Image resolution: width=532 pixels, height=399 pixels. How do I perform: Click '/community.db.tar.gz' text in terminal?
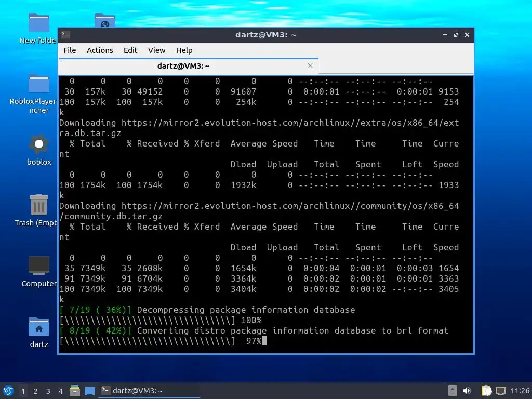[111, 217]
